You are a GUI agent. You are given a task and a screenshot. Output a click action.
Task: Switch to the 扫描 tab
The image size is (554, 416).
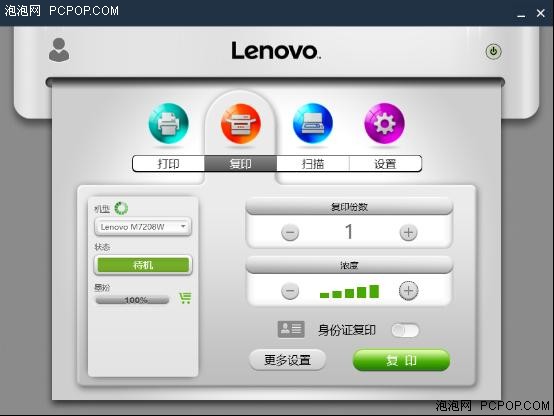[313, 164]
